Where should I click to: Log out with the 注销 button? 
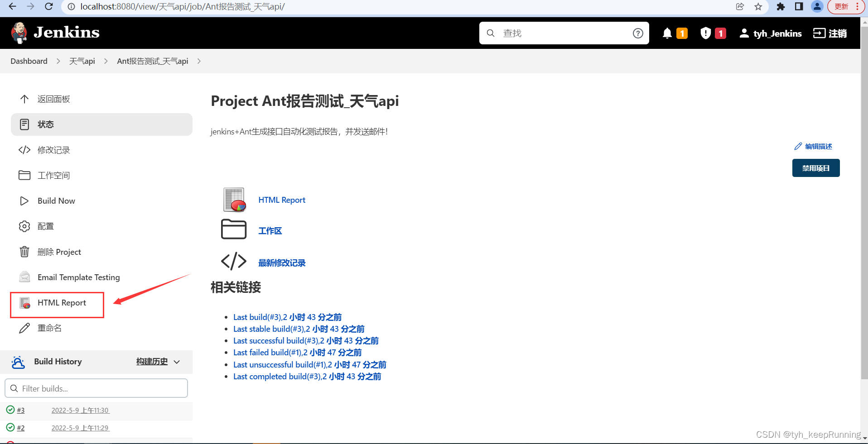(x=830, y=33)
